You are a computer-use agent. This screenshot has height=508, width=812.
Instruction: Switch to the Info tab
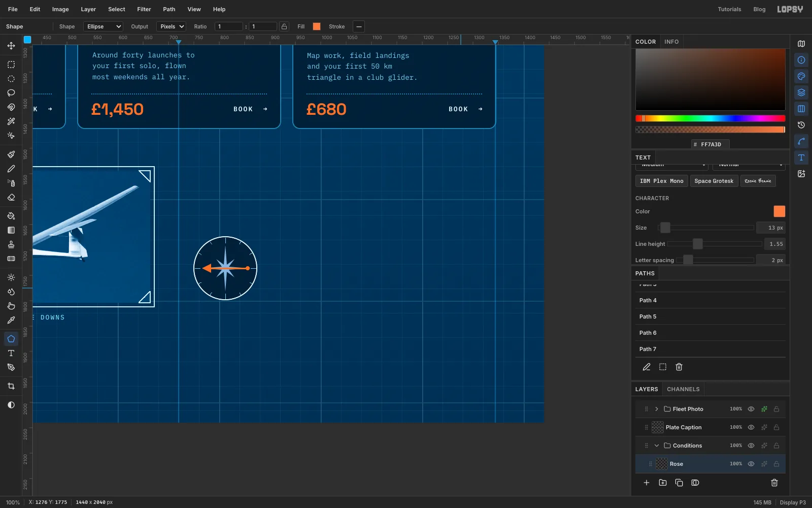pos(671,42)
